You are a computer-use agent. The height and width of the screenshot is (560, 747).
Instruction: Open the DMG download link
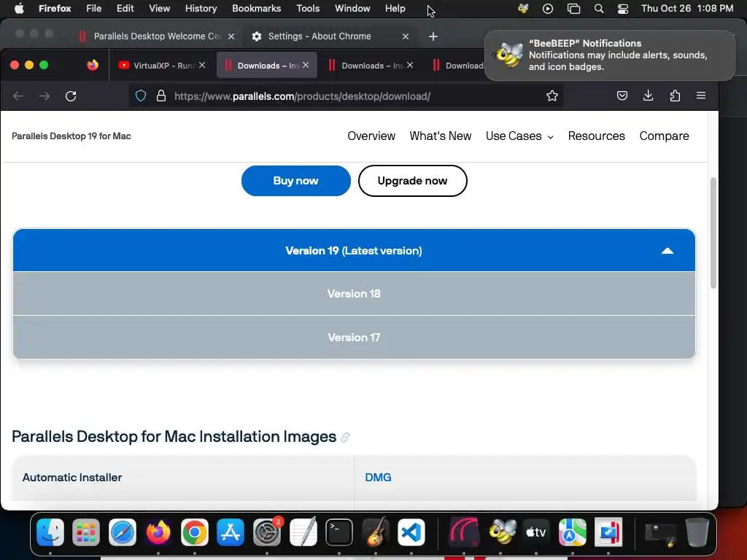point(378,477)
